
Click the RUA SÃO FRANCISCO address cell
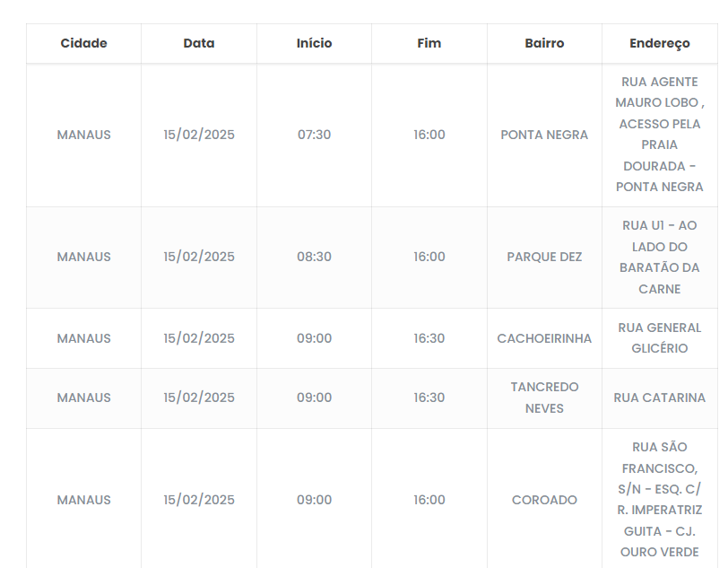pyautogui.click(x=660, y=500)
